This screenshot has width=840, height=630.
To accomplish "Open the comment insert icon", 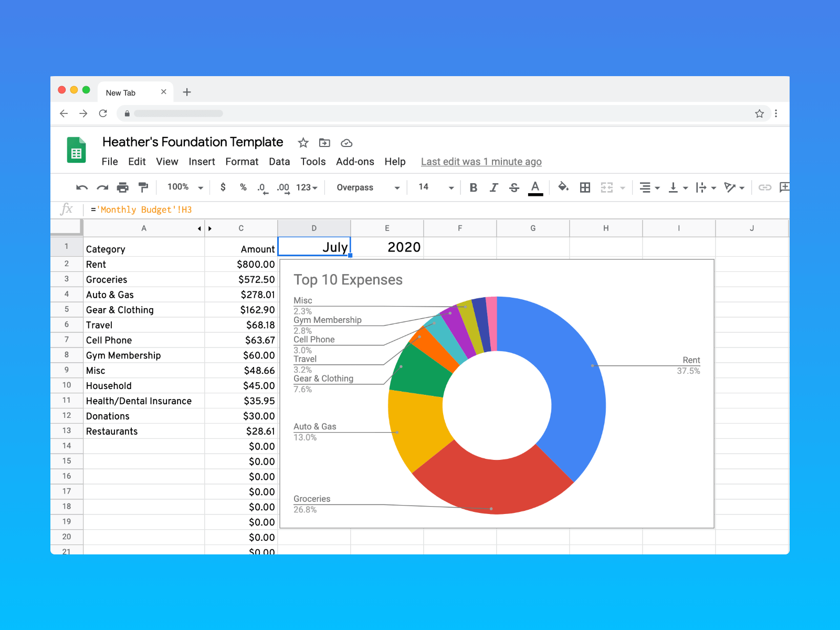I will tap(784, 187).
